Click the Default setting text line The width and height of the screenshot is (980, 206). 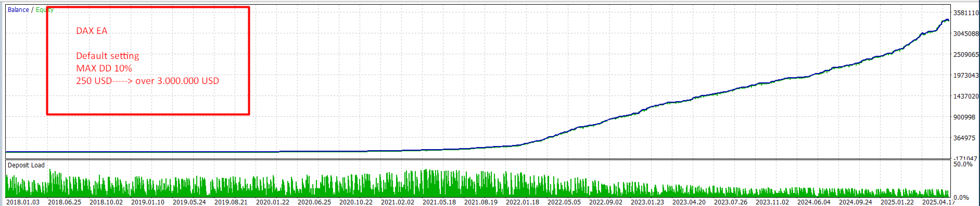tap(108, 56)
